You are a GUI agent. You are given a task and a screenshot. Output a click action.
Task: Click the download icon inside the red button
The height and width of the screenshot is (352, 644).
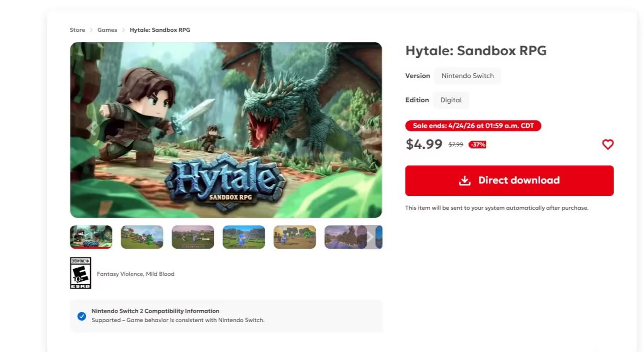click(x=465, y=181)
